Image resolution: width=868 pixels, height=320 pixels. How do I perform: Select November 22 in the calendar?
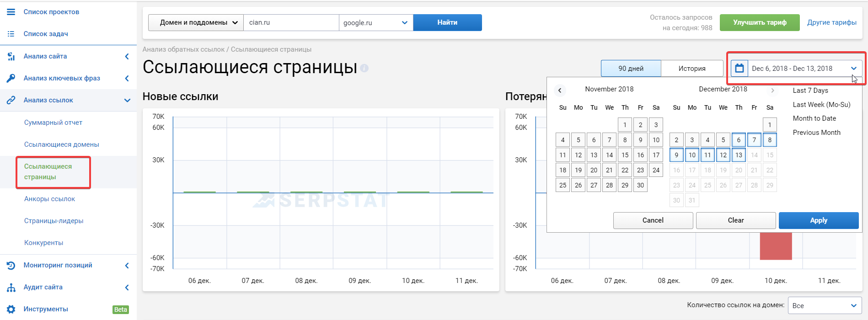pyautogui.click(x=625, y=170)
